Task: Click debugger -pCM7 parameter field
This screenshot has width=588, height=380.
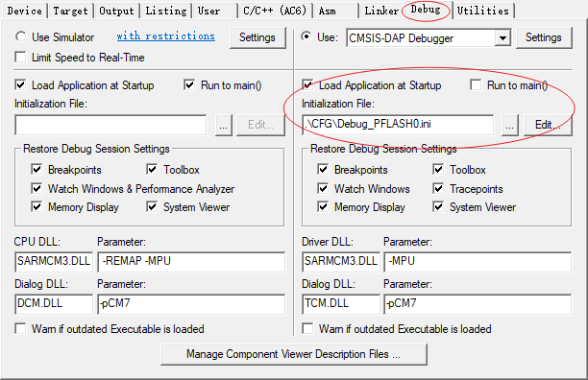Action: [478, 303]
